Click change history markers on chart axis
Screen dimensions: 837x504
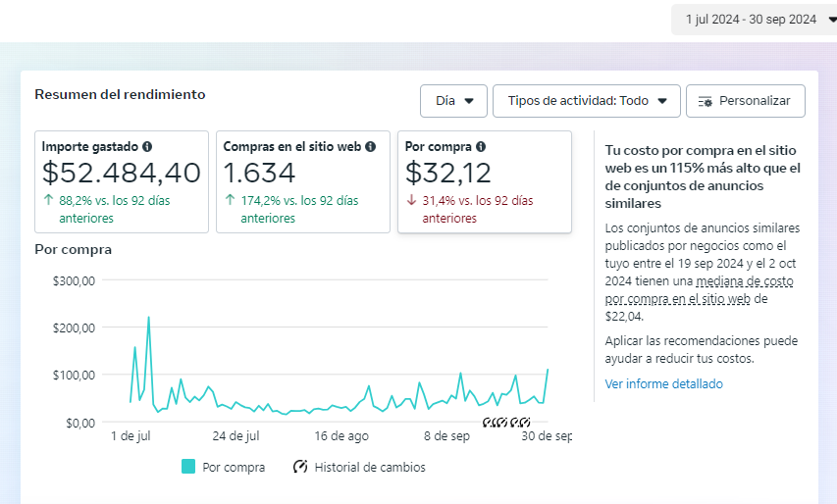506,423
